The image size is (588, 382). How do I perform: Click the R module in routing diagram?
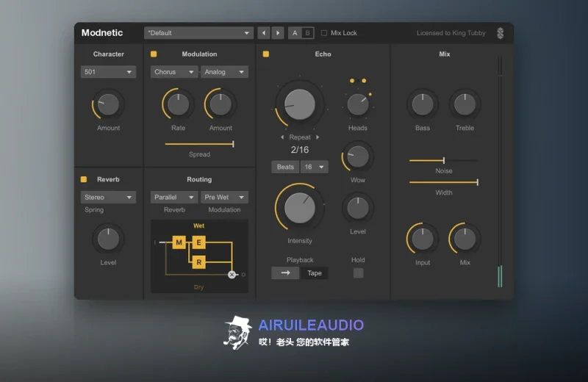tap(198, 262)
